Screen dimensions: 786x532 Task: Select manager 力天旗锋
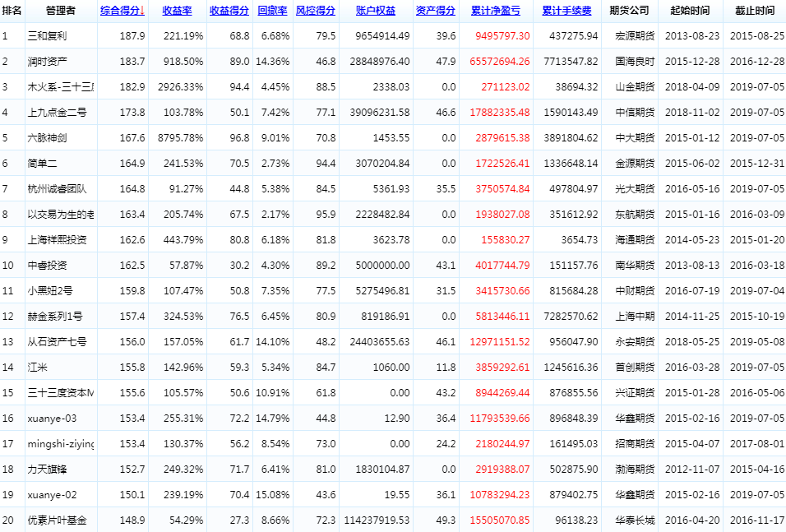(x=47, y=470)
